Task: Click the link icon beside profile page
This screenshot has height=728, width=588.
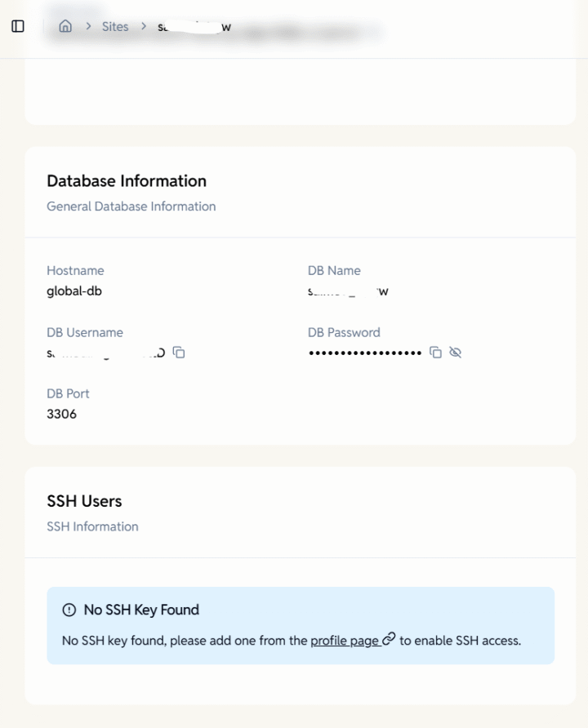Action: pyautogui.click(x=389, y=640)
